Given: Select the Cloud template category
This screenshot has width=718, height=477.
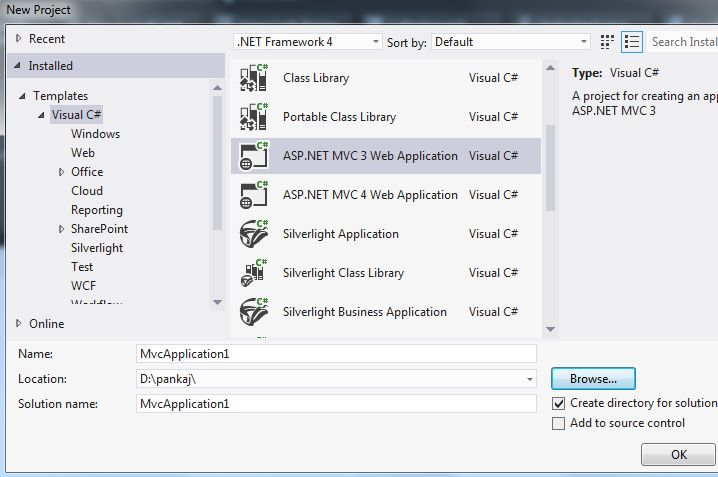Looking at the screenshot, I should click(87, 191).
